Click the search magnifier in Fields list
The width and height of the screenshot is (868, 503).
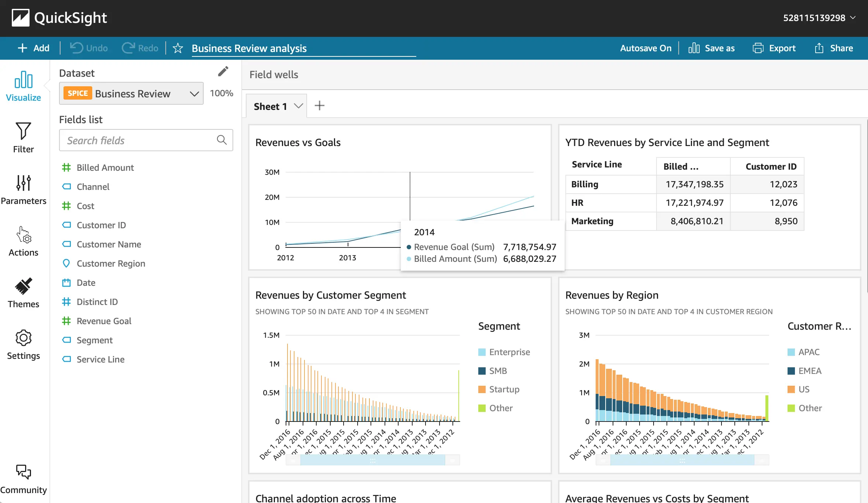click(221, 140)
